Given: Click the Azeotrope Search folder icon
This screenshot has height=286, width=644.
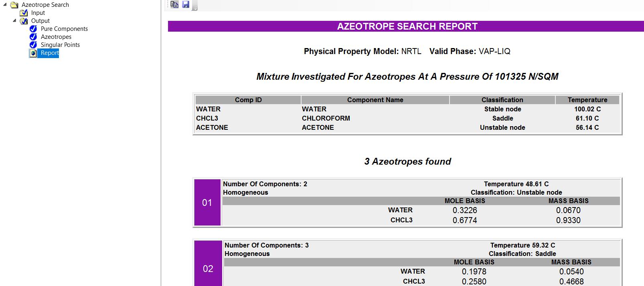Looking at the screenshot, I should tap(14, 5).
